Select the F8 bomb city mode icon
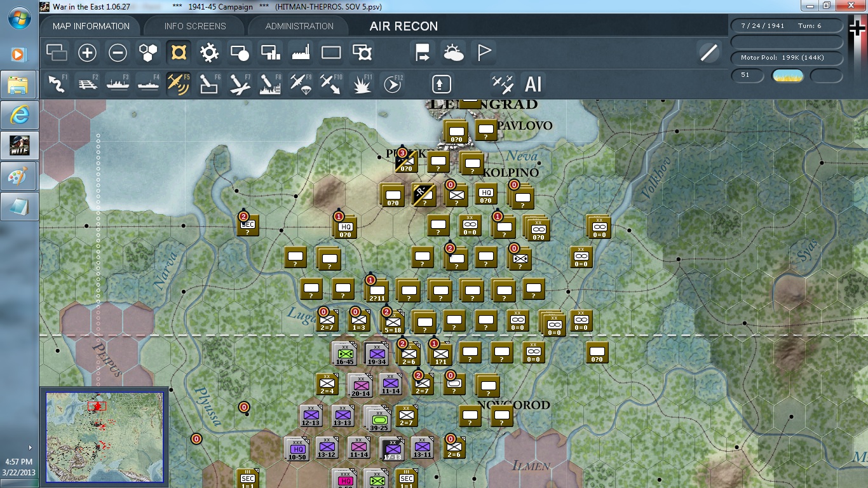 (x=271, y=84)
